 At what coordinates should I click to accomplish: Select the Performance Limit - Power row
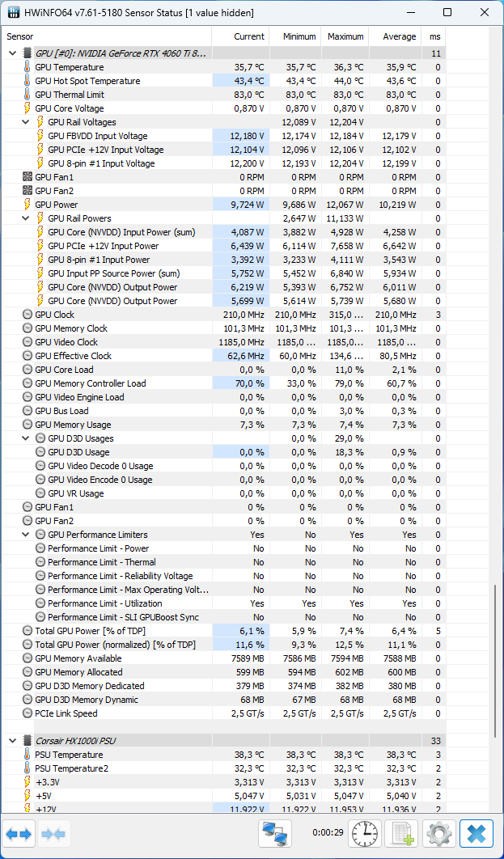223,548
